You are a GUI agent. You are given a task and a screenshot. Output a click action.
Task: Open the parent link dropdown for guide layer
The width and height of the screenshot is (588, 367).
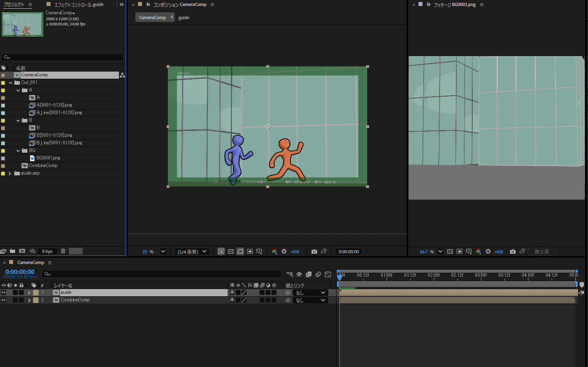[310, 293]
